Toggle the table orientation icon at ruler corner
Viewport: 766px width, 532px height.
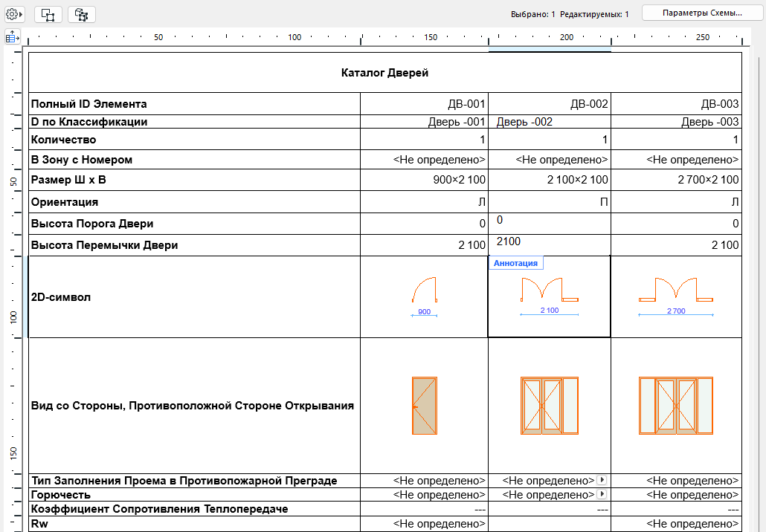[11, 36]
